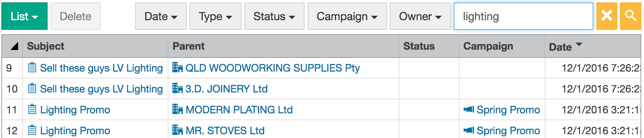Expand the Date filter dropdown
This screenshot has width=644, height=138.
(x=161, y=16)
